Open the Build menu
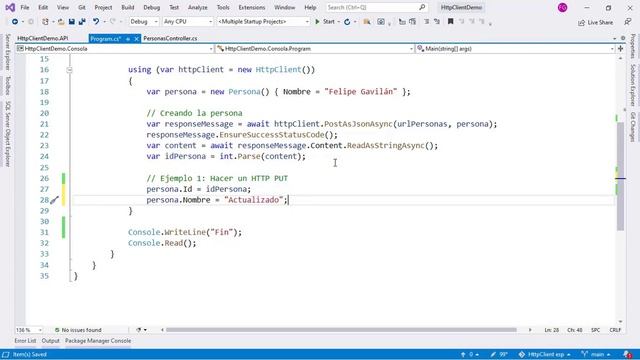 click(x=128, y=7)
